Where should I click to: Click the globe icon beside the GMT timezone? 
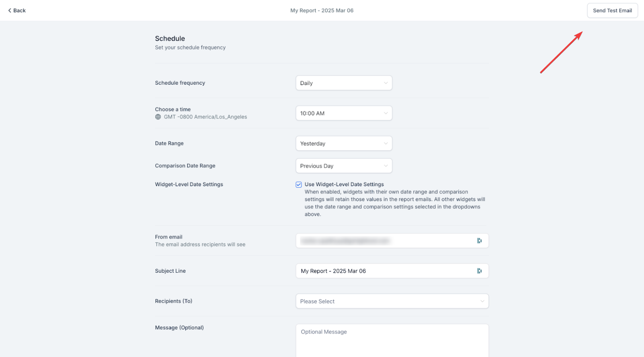[x=158, y=117]
